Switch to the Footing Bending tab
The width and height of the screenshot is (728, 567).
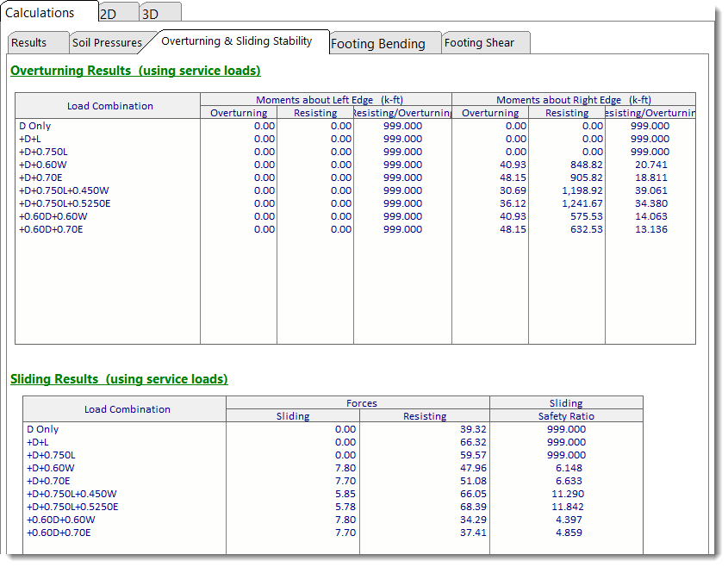tap(377, 44)
